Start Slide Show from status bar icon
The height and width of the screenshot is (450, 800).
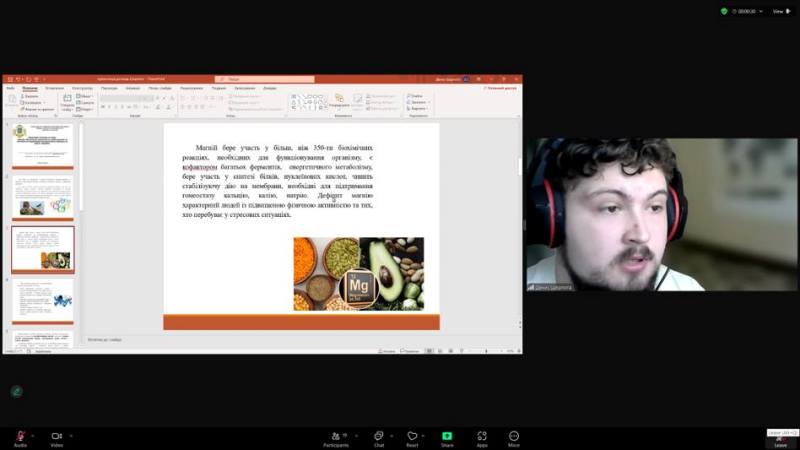(462, 351)
